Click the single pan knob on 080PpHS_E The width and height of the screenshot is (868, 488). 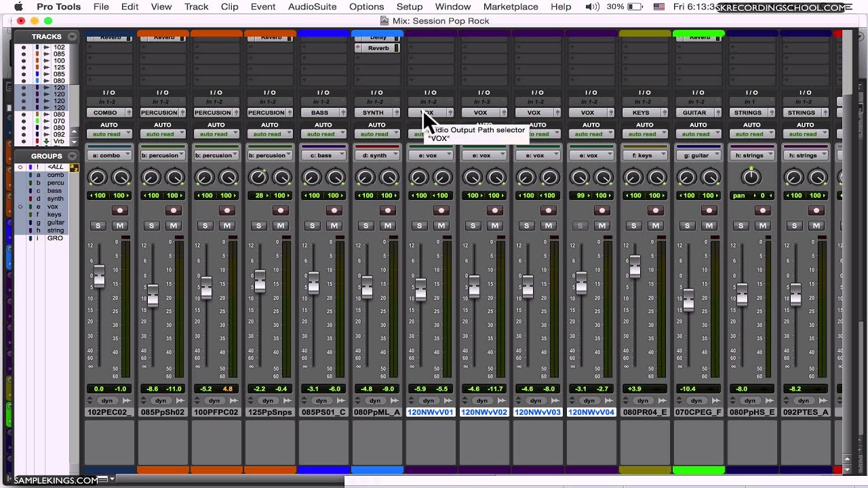pos(751,178)
